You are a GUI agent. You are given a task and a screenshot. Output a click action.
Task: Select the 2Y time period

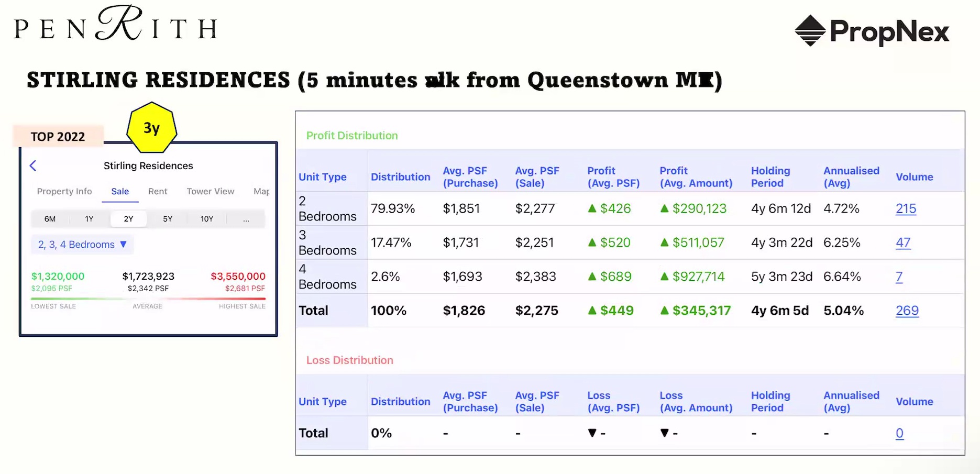tap(128, 219)
